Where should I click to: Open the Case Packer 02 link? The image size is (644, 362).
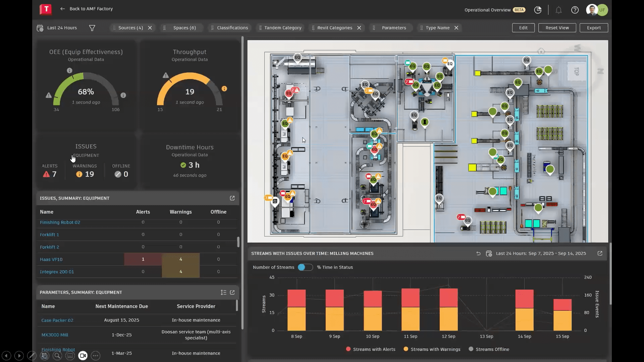pos(57,320)
